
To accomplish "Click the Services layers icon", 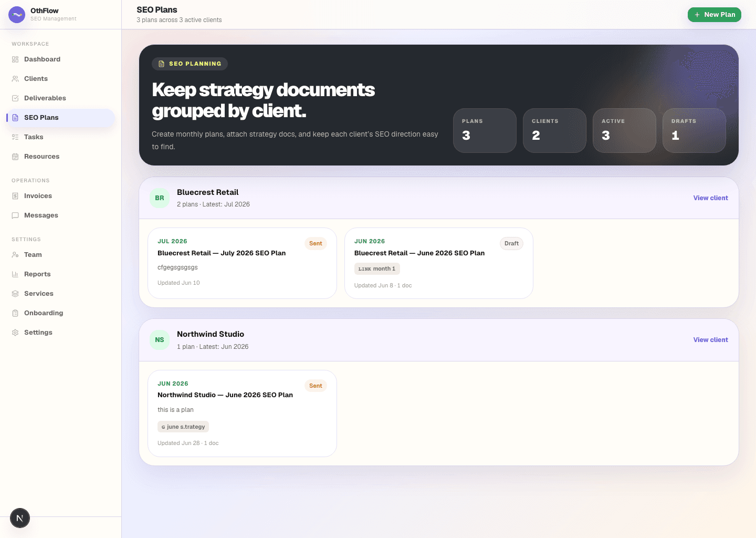I will click(x=15, y=294).
